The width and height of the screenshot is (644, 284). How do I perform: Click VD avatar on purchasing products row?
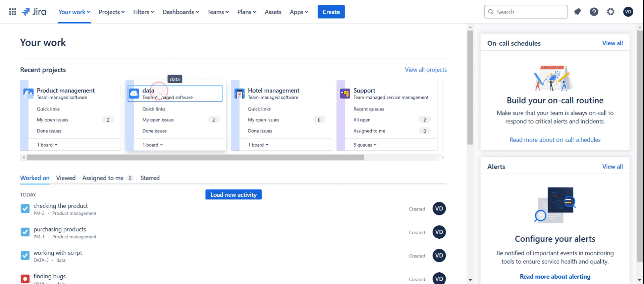pyautogui.click(x=439, y=232)
